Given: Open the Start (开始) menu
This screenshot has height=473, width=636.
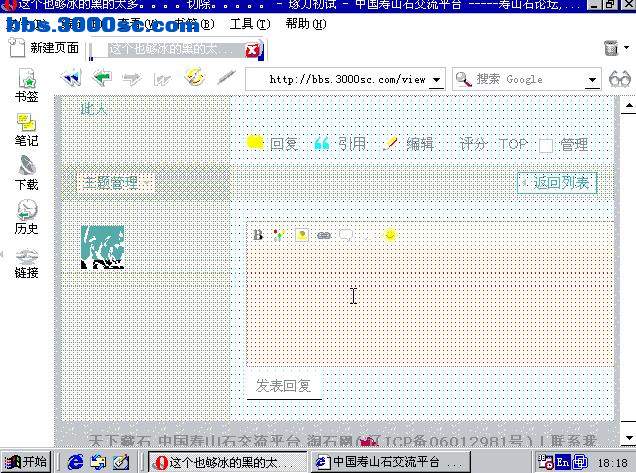Looking at the screenshot, I should [x=26, y=462].
